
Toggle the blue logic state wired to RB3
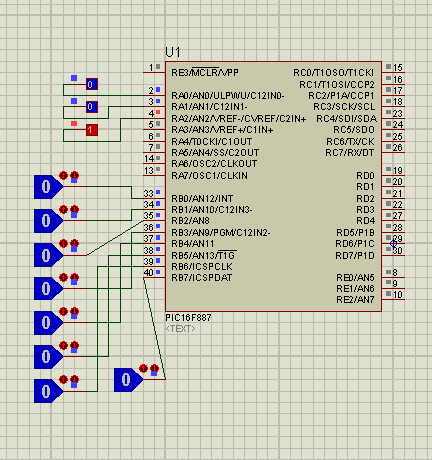(x=48, y=289)
